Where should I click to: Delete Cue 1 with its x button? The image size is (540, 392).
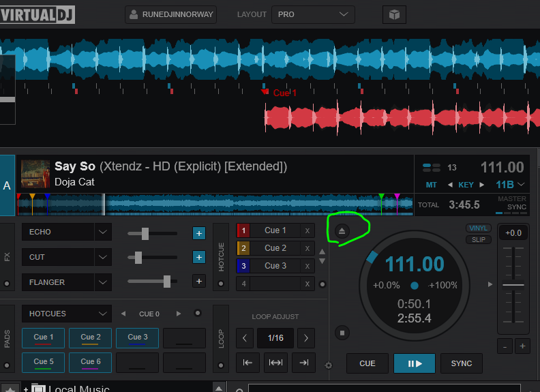[307, 230]
